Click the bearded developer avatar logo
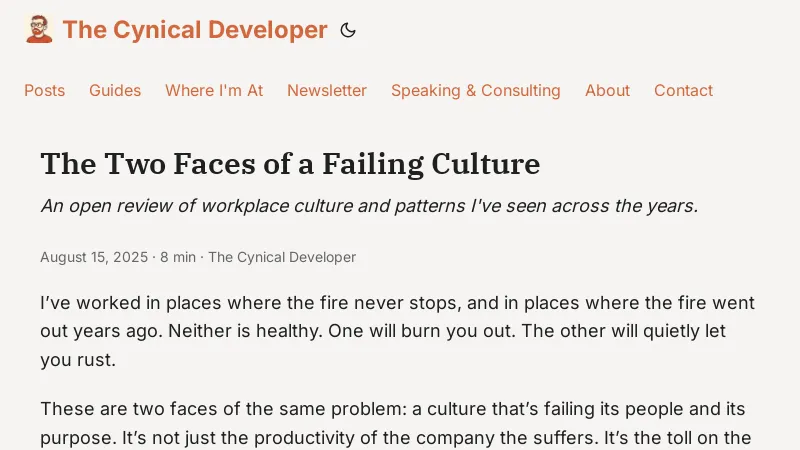Screen dimensions: 800x450 pos(39,29)
